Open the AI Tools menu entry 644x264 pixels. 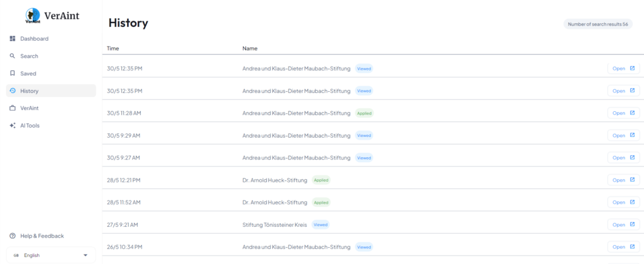coord(30,126)
